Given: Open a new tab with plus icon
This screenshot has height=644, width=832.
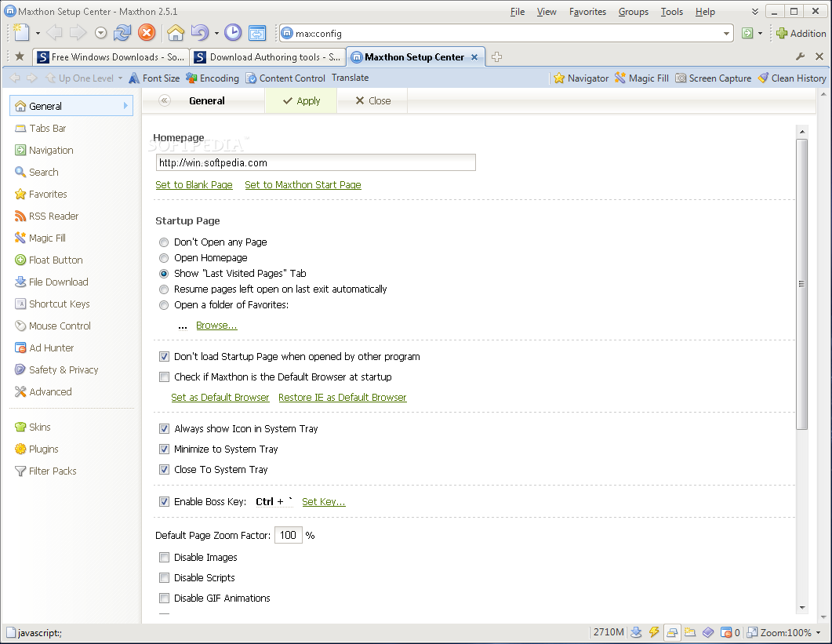Looking at the screenshot, I should click(x=496, y=56).
